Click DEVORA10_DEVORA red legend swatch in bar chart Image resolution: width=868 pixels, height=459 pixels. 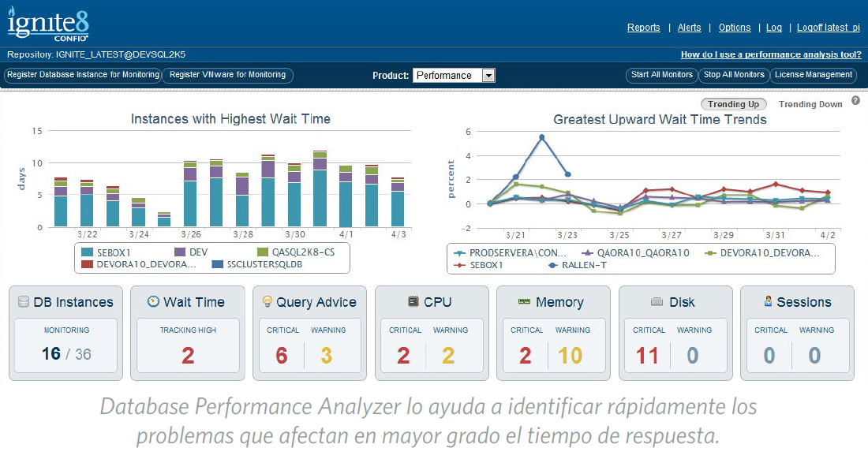pos(87,264)
